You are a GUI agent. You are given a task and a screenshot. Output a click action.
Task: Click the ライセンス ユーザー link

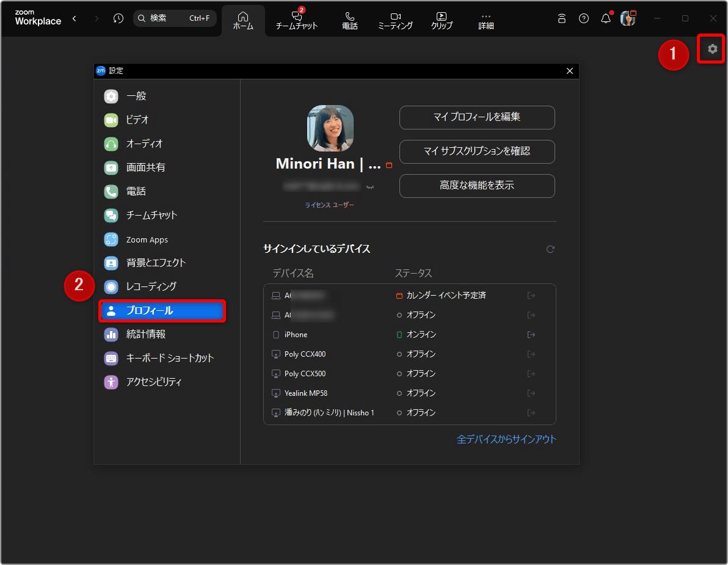coord(329,205)
